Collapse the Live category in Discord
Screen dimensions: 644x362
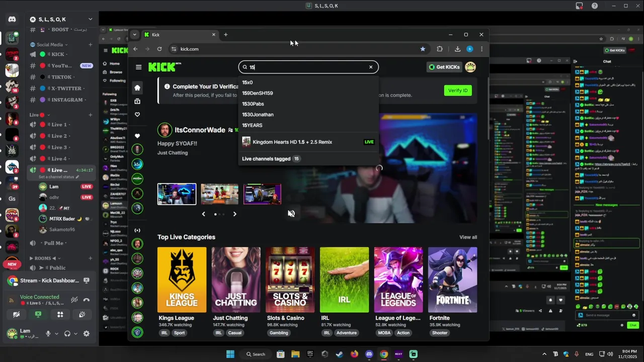pos(37,115)
